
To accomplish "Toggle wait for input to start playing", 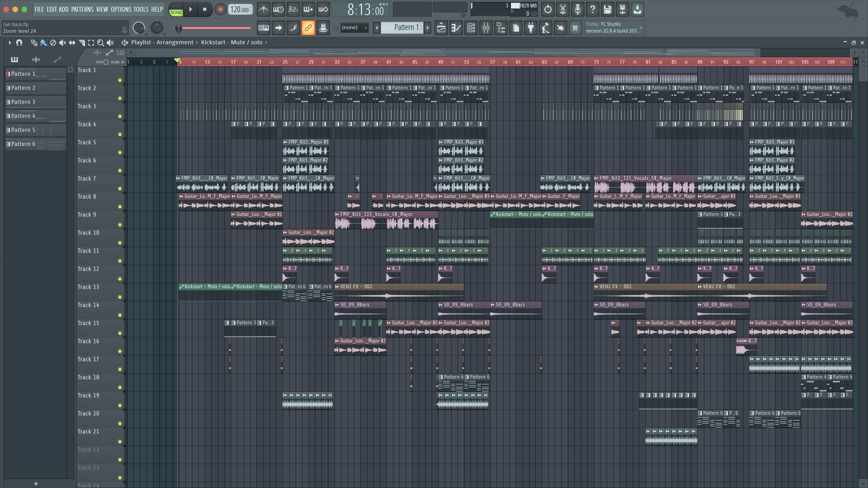I will [278, 9].
